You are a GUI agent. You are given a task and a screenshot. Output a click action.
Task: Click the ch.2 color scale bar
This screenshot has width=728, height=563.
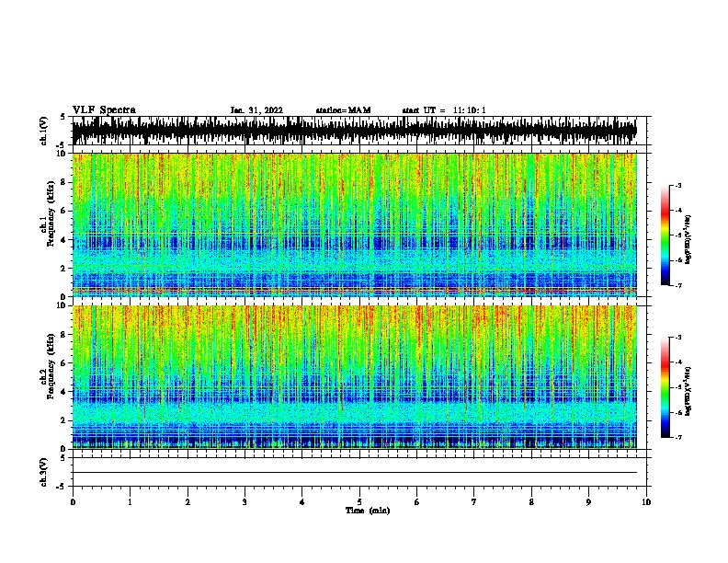[665, 387]
